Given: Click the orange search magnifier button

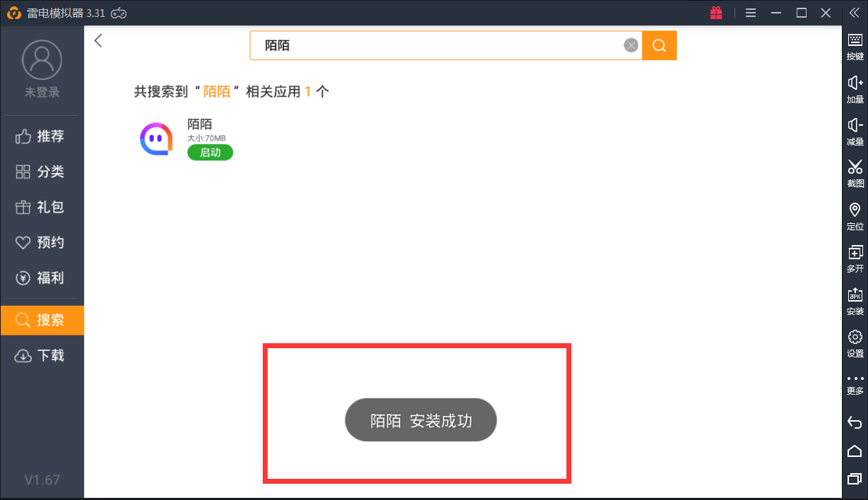Looking at the screenshot, I should tap(658, 44).
